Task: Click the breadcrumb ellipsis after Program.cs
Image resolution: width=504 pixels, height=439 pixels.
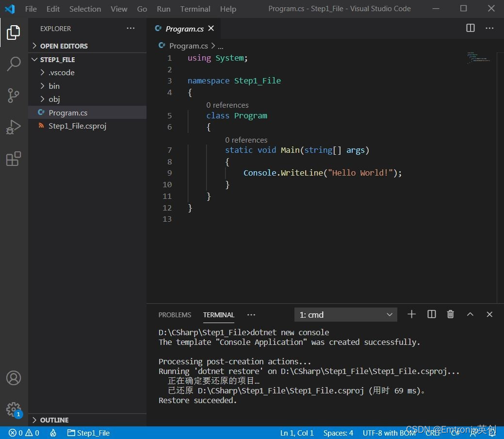Action: pos(221,46)
